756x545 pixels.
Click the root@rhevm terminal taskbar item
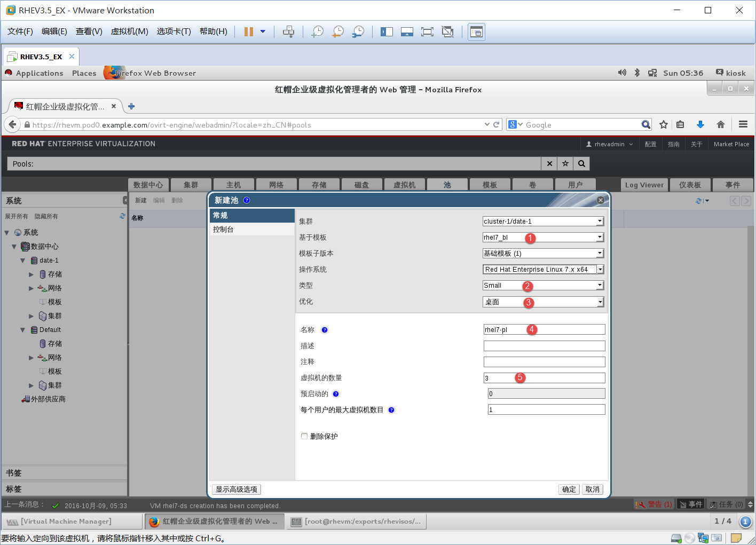click(x=357, y=522)
